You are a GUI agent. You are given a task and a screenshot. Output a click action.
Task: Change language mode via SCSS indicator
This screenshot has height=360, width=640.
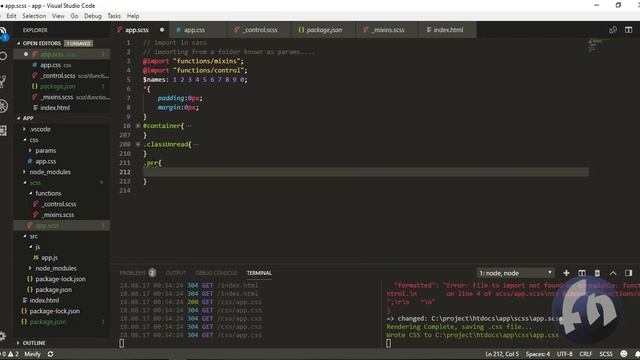coord(606,354)
